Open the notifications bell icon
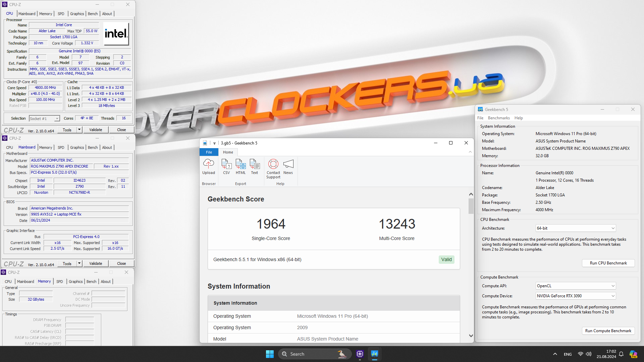The image size is (644, 362). pos(621,354)
